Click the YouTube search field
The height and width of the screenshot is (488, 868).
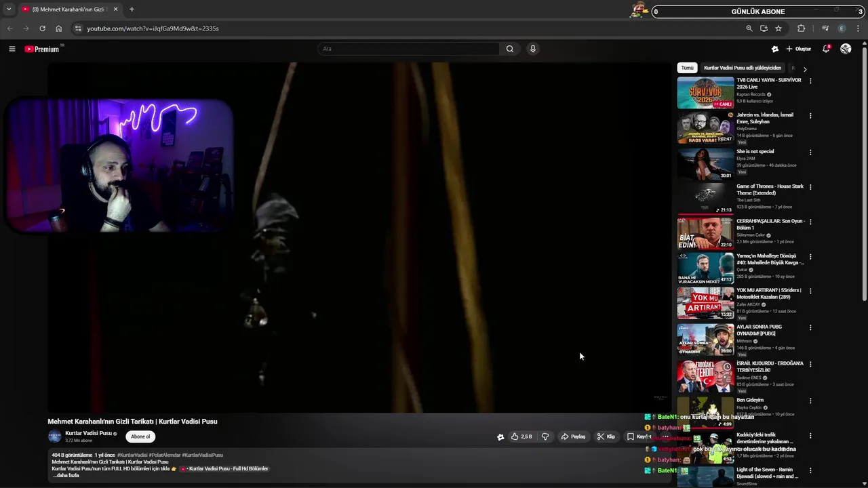[409, 49]
